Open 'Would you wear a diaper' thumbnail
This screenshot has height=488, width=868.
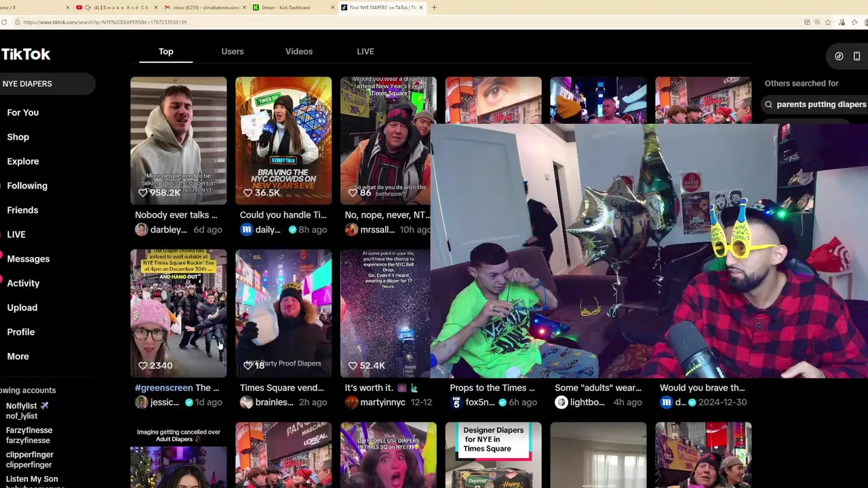click(385, 140)
